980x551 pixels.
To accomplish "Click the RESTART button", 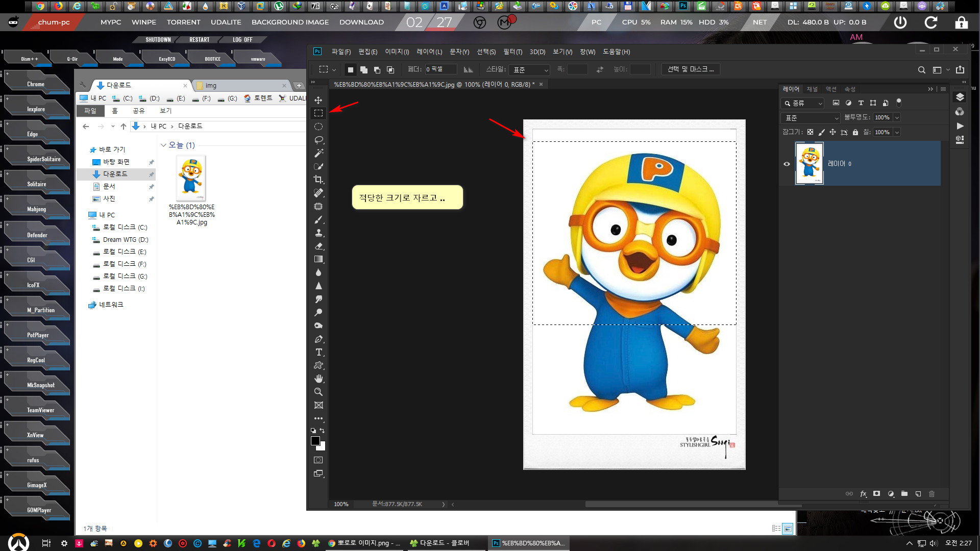I will click(200, 40).
